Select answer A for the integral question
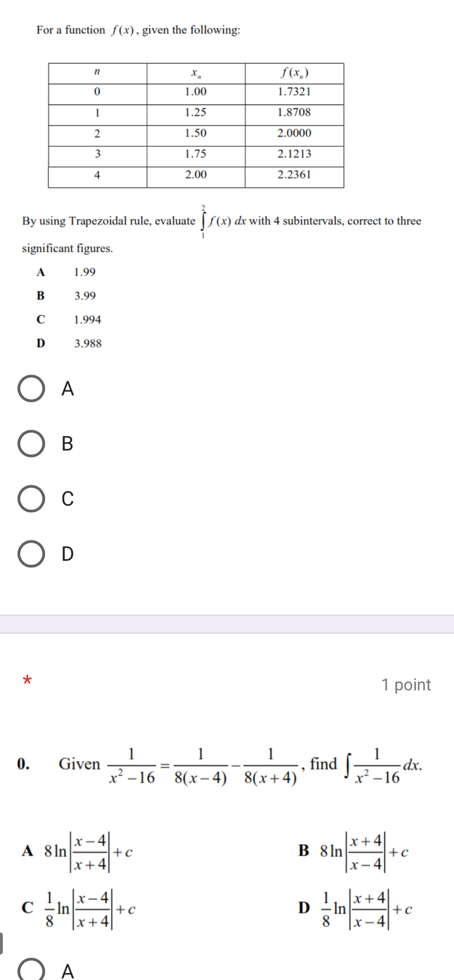Image resolution: width=454 pixels, height=980 pixels. (x=31, y=973)
